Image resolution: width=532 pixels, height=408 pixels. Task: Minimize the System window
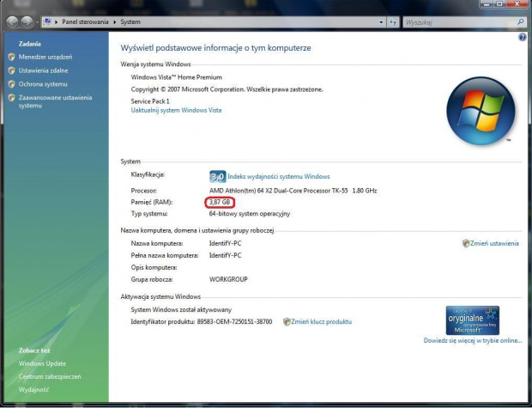click(x=487, y=4)
